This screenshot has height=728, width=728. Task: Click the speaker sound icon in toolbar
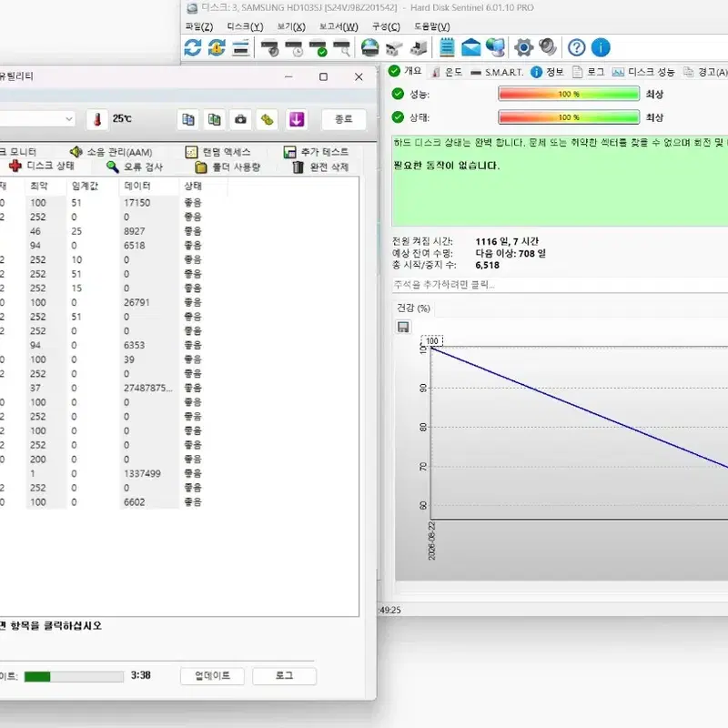(x=548, y=47)
